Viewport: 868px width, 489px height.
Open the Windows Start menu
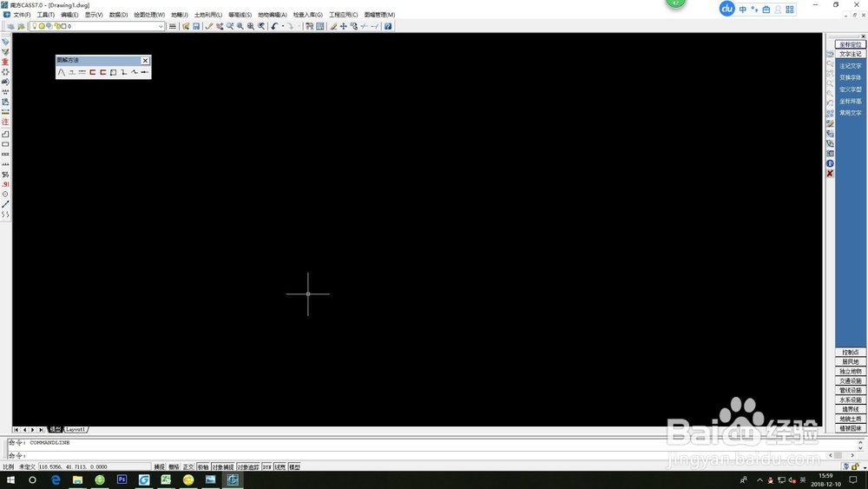(x=10, y=479)
